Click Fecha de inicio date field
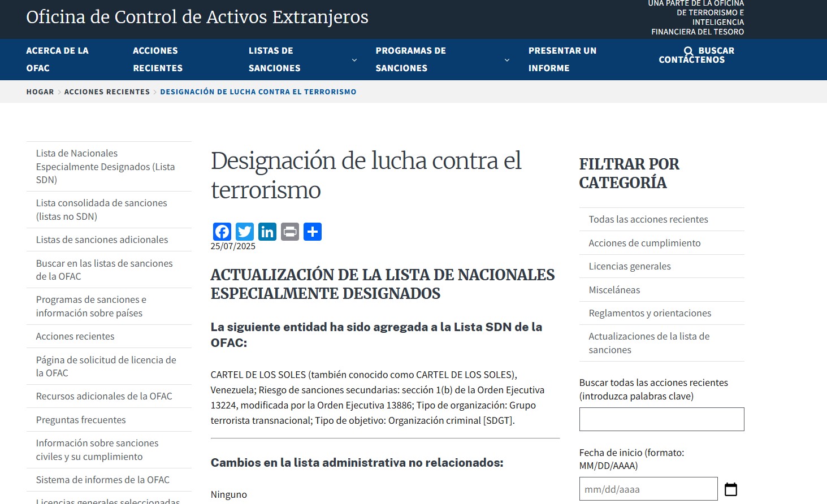This screenshot has width=827, height=504. click(648, 489)
